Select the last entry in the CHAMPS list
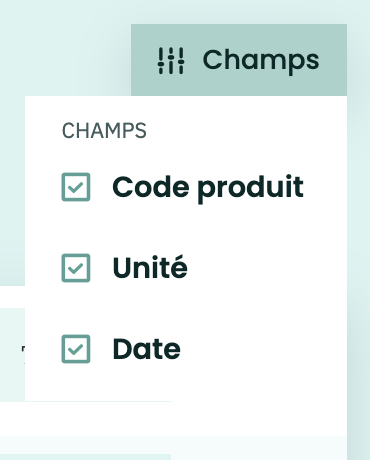 click(x=121, y=349)
